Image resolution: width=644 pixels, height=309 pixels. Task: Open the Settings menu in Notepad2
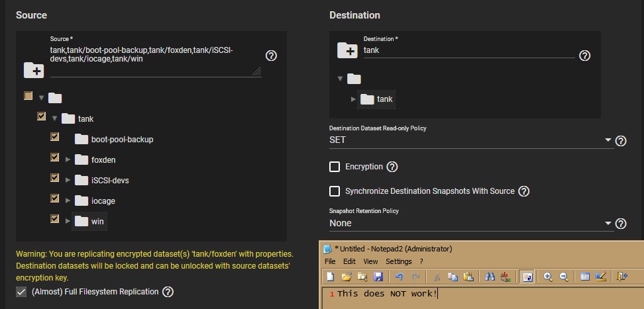coord(398,261)
